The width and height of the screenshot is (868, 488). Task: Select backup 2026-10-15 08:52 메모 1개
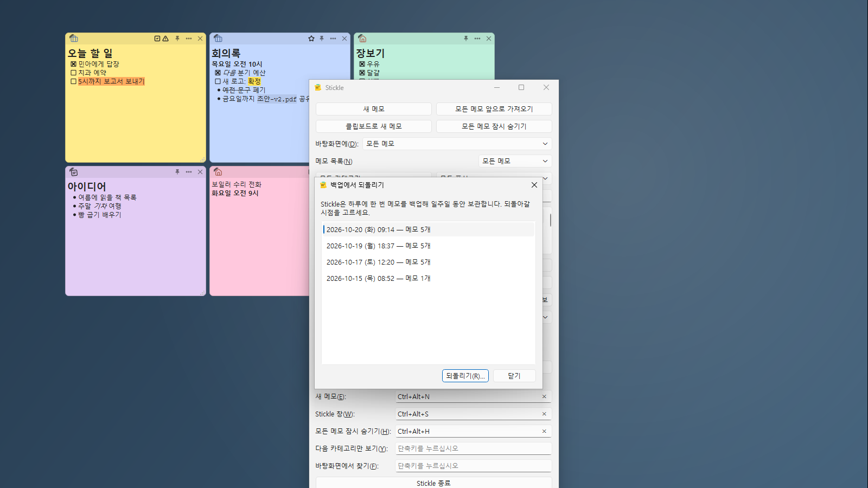pos(429,278)
